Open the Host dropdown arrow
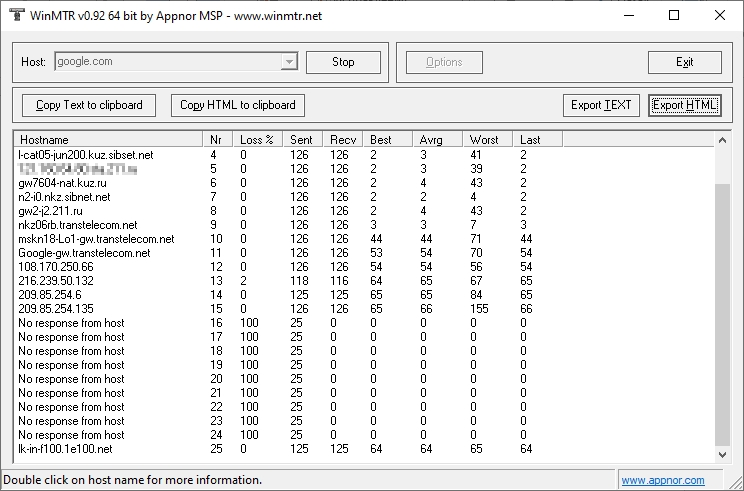 click(289, 62)
